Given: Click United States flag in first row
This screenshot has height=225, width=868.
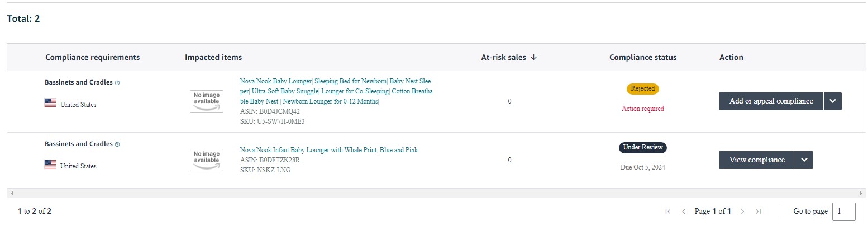Looking at the screenshot, I should click(50, 104).
